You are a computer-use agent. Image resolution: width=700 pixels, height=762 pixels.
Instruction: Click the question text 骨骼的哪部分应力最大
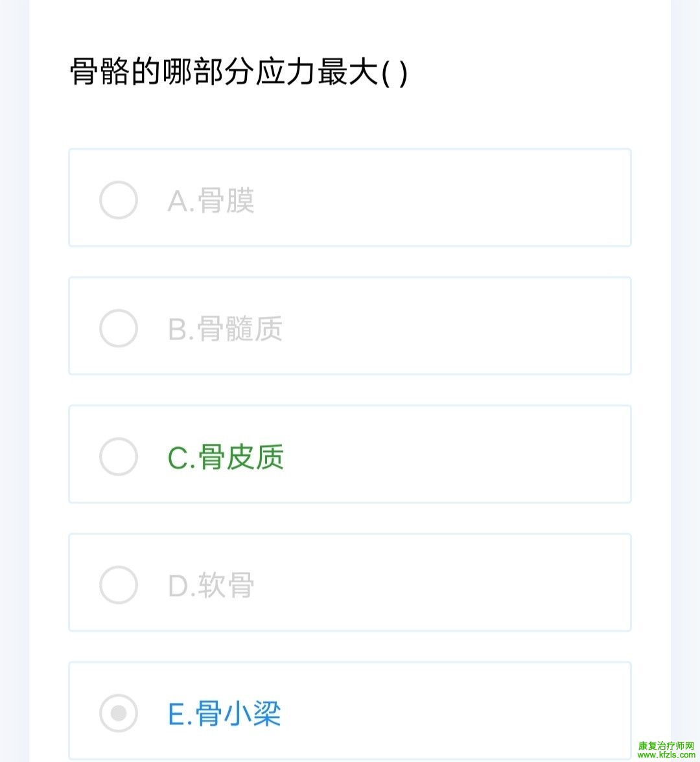point(224,72)
